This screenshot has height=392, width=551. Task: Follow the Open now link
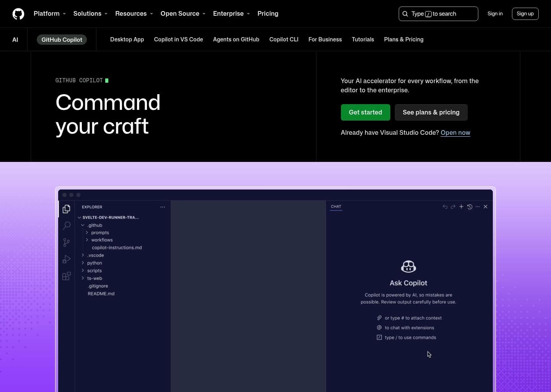[x=455, y=132]
